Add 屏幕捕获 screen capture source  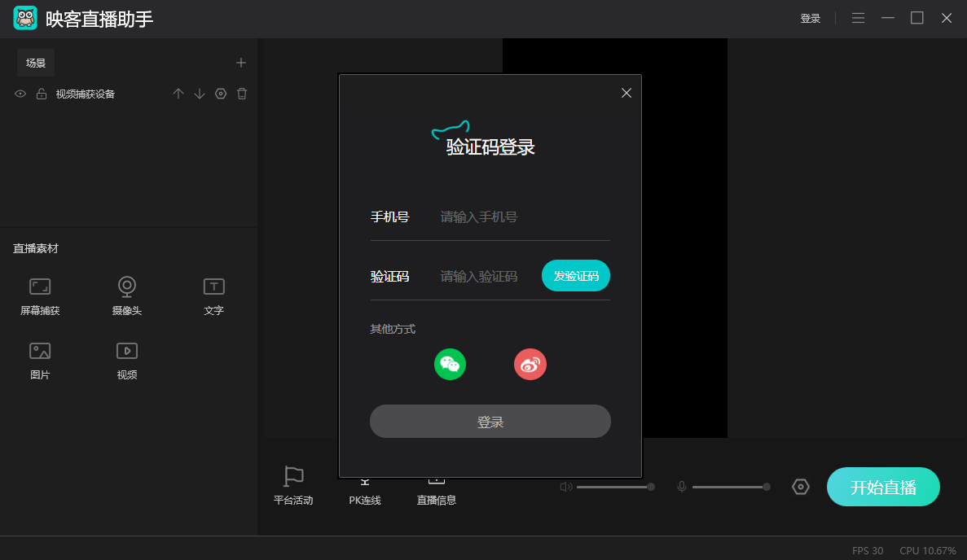(40, 295)
